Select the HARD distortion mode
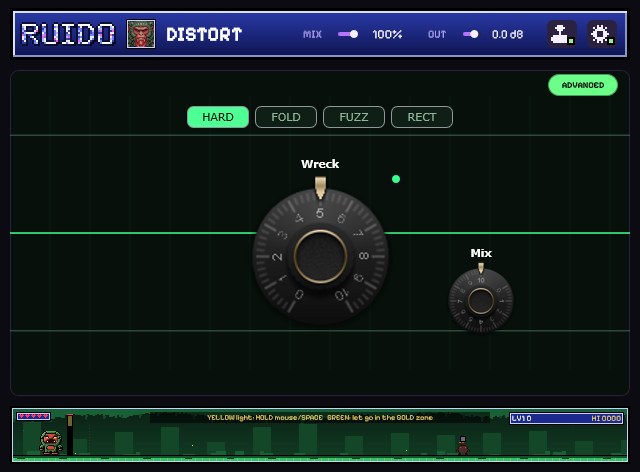Image resolution: width=640 pixels, height=472 pixels. click(x=218, y=117)
